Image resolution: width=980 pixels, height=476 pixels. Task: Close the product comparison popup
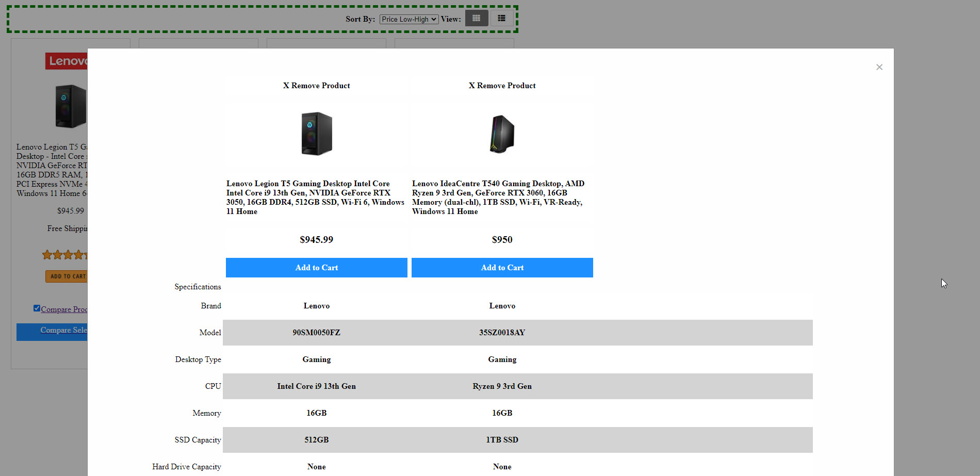click(879, 67)
